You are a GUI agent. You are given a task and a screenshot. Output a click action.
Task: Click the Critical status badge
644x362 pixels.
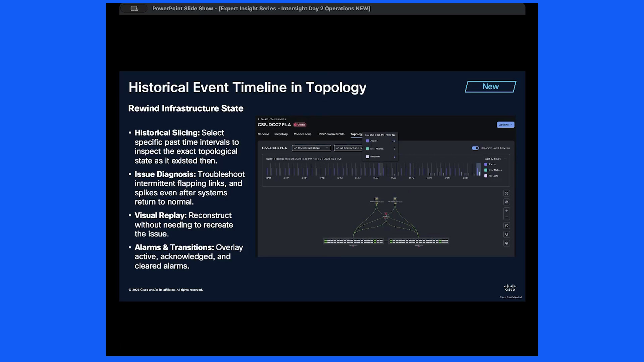coord(300,125)
